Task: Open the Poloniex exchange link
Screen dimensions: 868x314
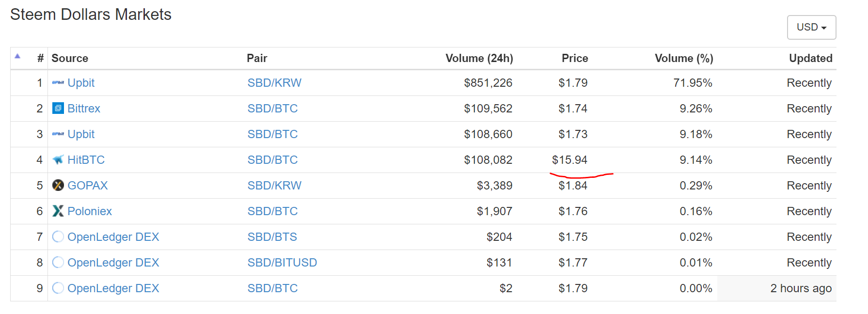Action: [x=90, y=211]
